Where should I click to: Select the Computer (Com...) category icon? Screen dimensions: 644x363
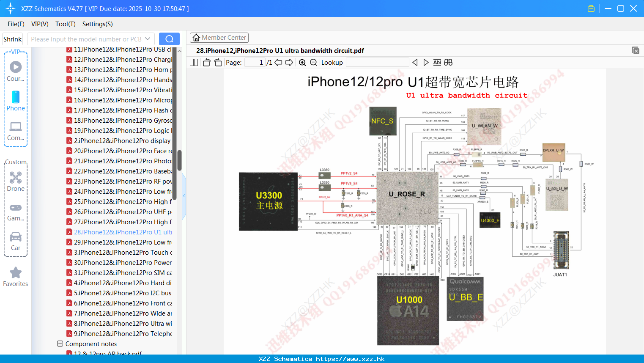[16, 126]
